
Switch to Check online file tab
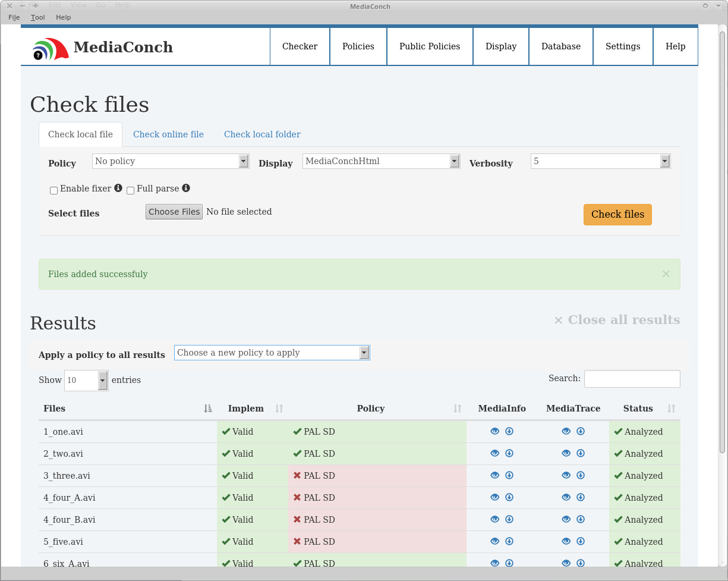pyautogui.click(x=168, y=134)
